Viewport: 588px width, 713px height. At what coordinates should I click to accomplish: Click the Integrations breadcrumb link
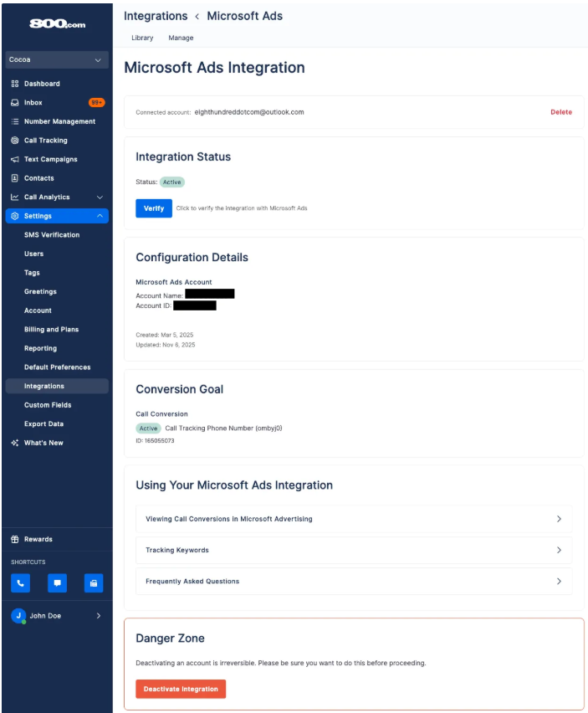pyautogui.click(x=156, y=17)
